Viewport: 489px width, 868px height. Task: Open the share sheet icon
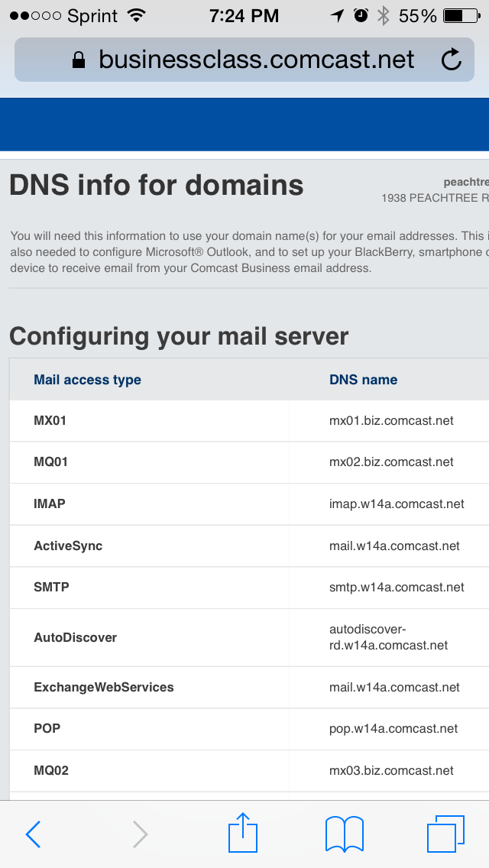pos(243,831)
